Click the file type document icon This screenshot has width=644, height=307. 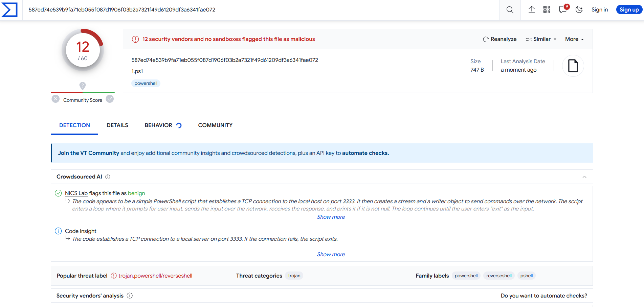click(x=573, y=66)
